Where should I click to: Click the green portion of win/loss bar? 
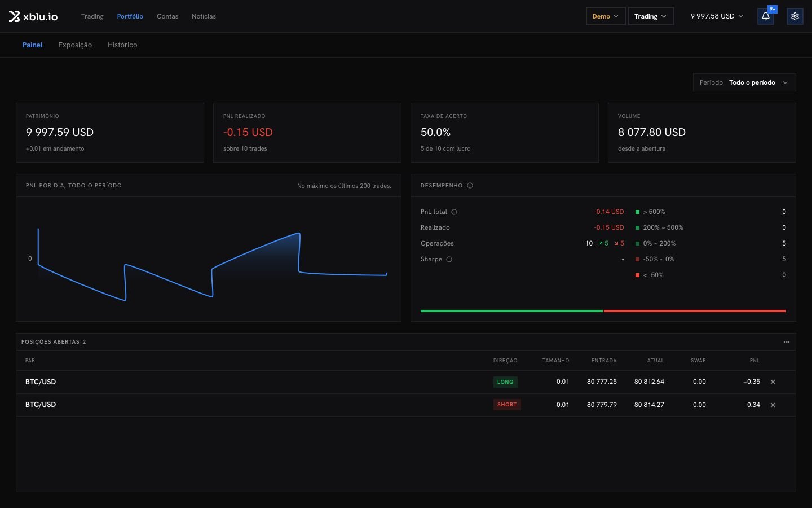[511, 311]
